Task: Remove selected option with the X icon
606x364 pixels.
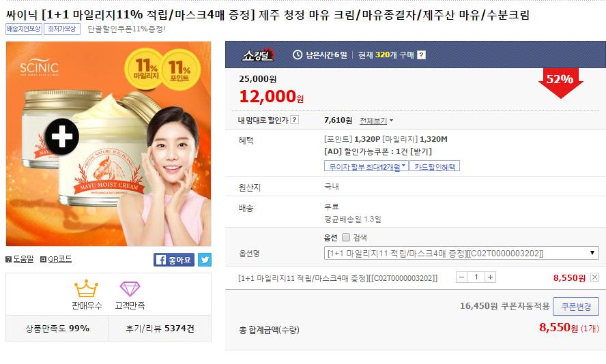Action: click(595, 277)
